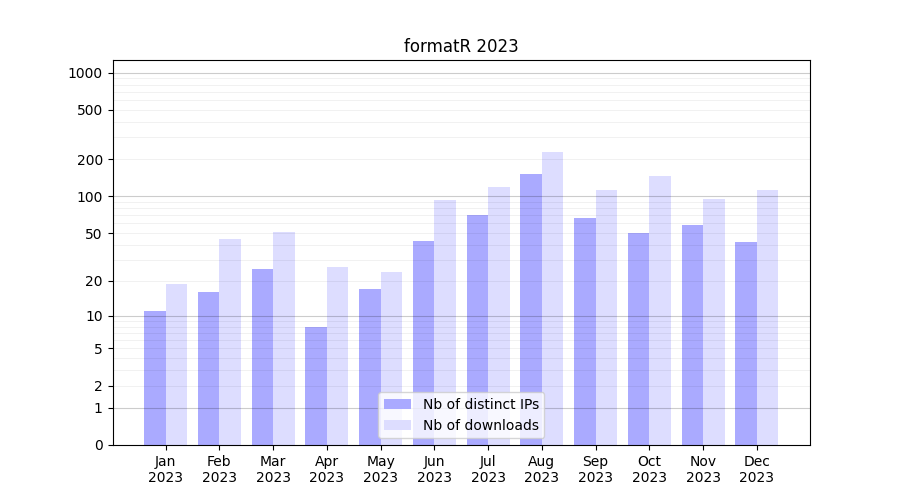Click the 'Dec 2023' x-axis label
This screenshot has width=900, height=500.
click(x=756, y=469)
